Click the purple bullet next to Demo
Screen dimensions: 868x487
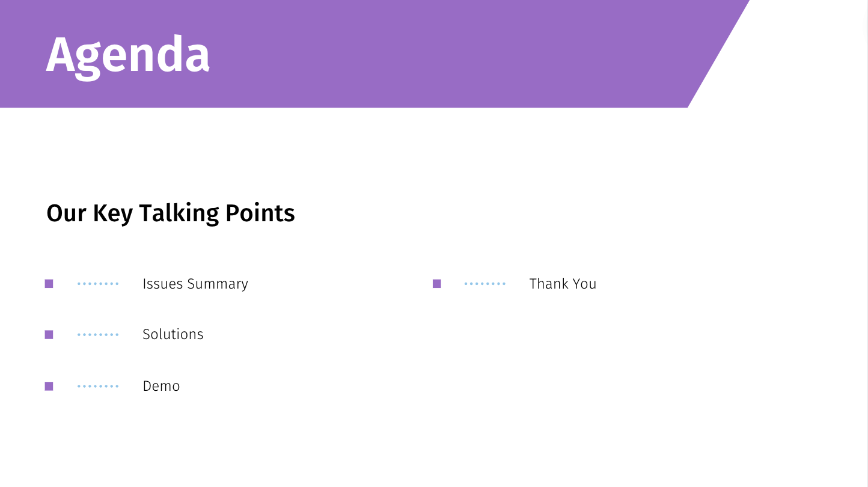coord(49,386)
